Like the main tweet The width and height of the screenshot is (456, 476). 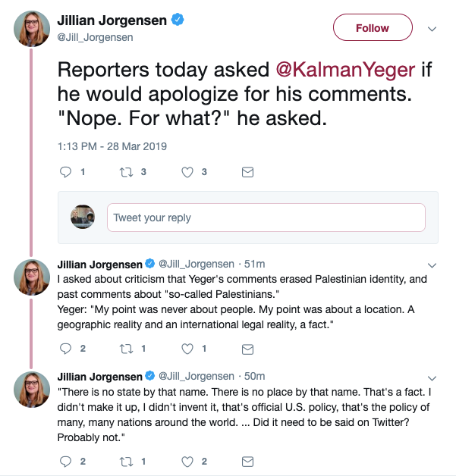pyautogui.click(x=187, y=172)
